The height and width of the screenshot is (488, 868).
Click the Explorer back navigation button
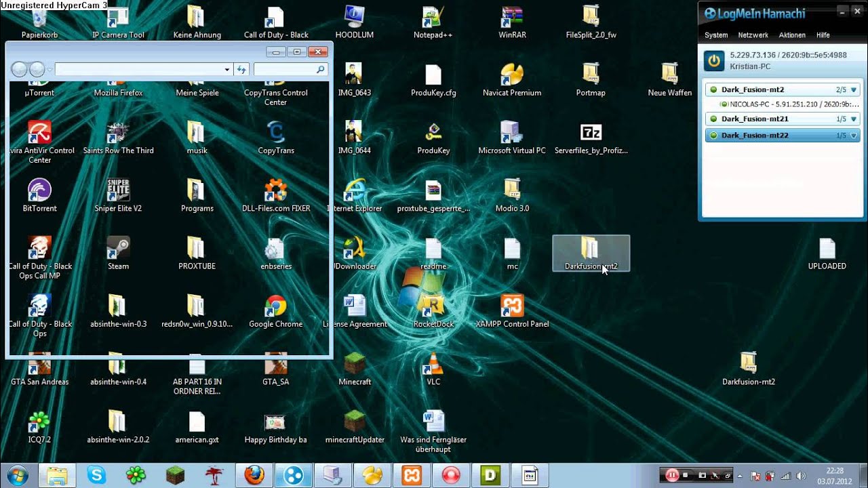pyautogui.click(x=20, y=69)
